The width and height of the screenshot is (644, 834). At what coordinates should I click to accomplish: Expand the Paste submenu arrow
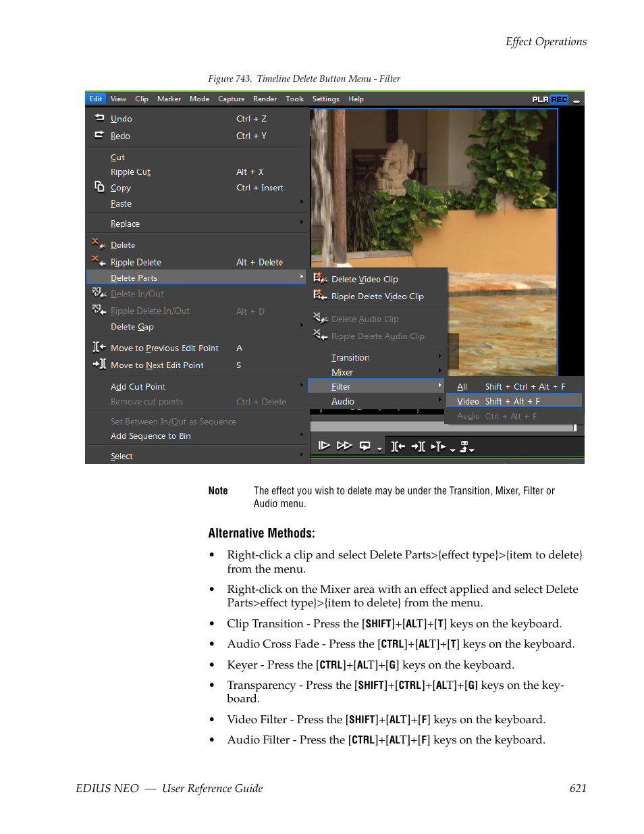click(302, 202)
